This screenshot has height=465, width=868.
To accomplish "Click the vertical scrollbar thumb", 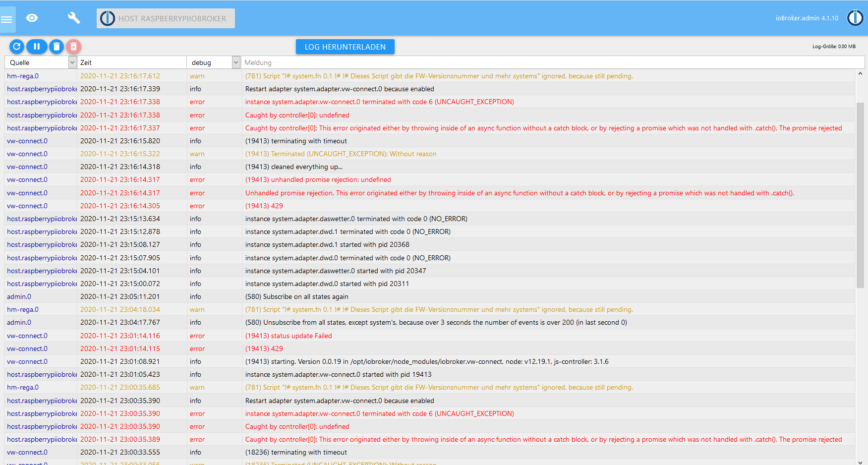I will (860, 195).
